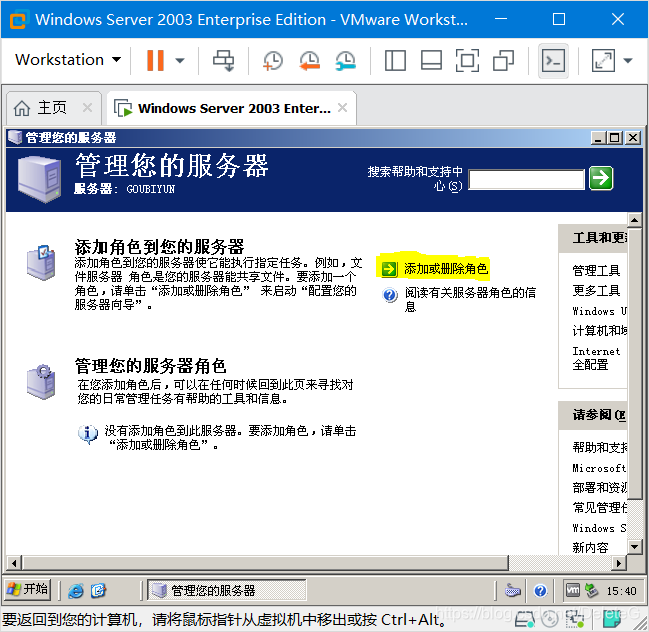
Task: Open 更多工具 link
Action: 596,291
